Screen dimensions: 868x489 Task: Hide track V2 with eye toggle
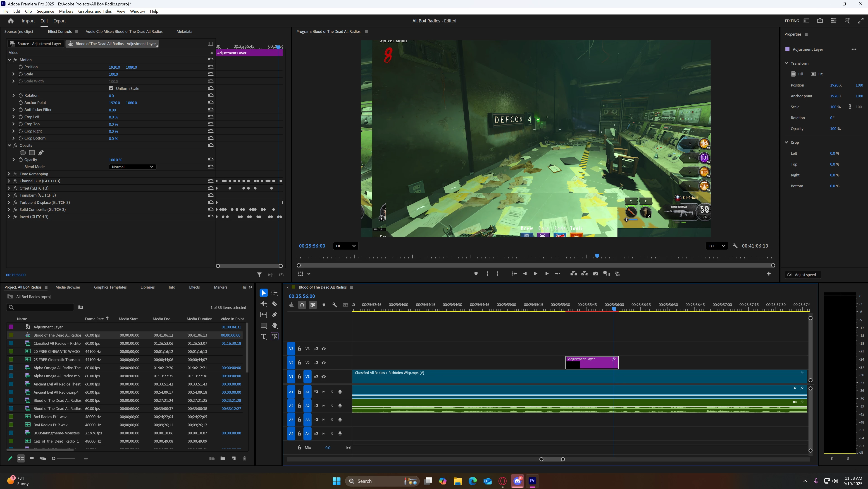[x=324, y=363]
